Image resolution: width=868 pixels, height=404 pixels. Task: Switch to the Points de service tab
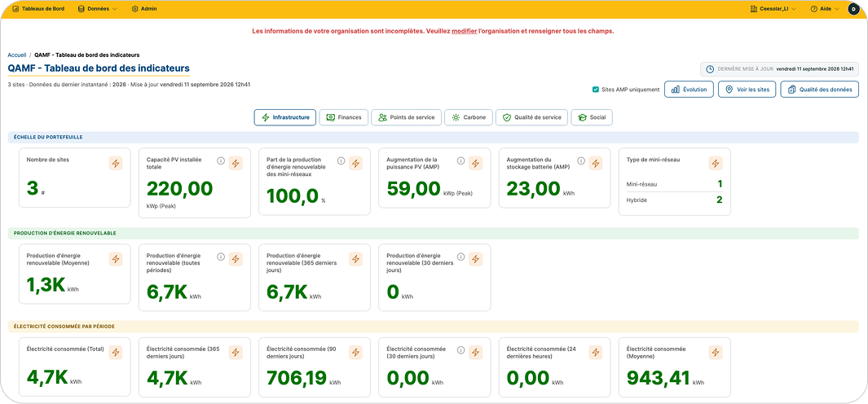coord(407,117)
